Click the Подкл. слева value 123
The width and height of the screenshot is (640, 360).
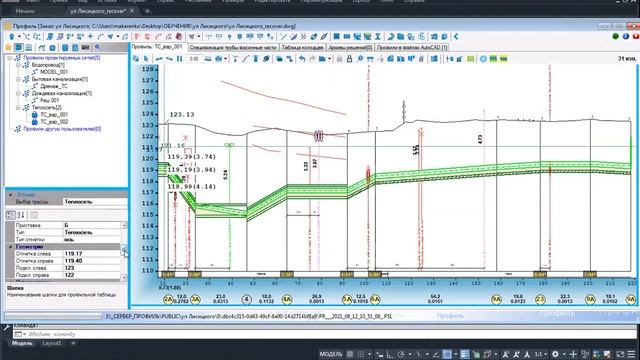pyautogui.click(x=91, y=268)
